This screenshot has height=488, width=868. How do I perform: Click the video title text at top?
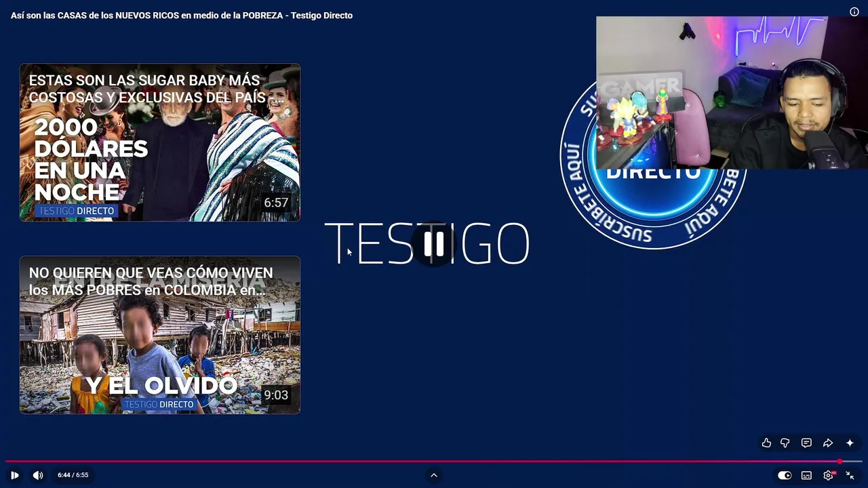(x=182, y=15)
